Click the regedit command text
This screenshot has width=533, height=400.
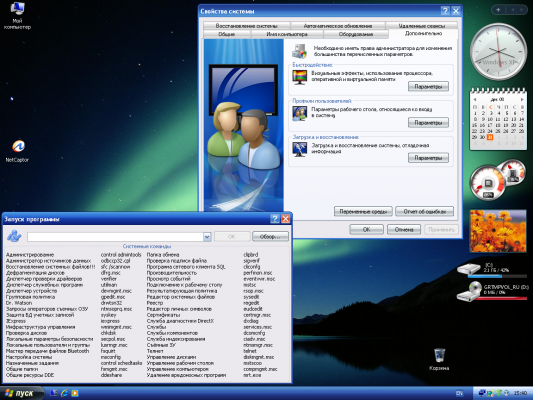251,303
